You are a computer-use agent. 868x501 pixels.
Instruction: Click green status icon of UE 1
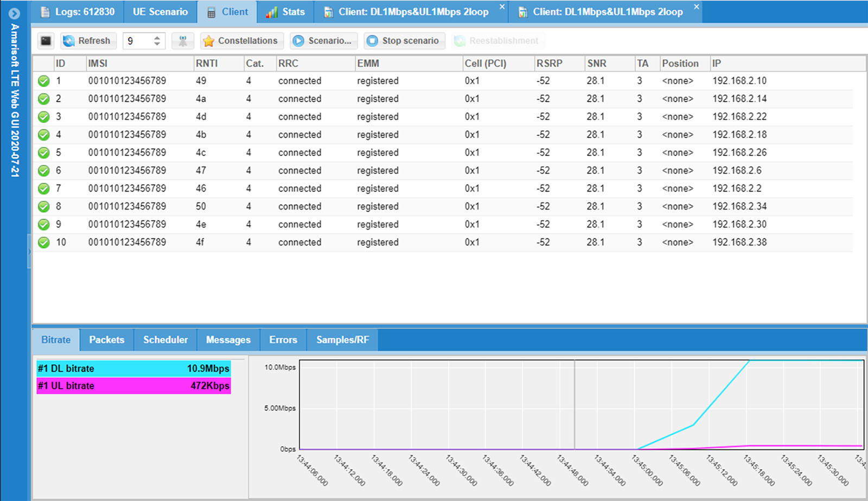(x=44, y=81)
